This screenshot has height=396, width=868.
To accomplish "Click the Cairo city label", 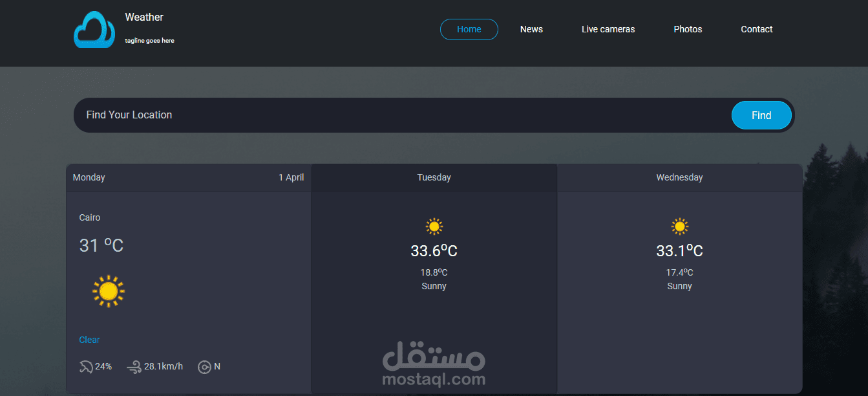I will [x=90, y=217].
